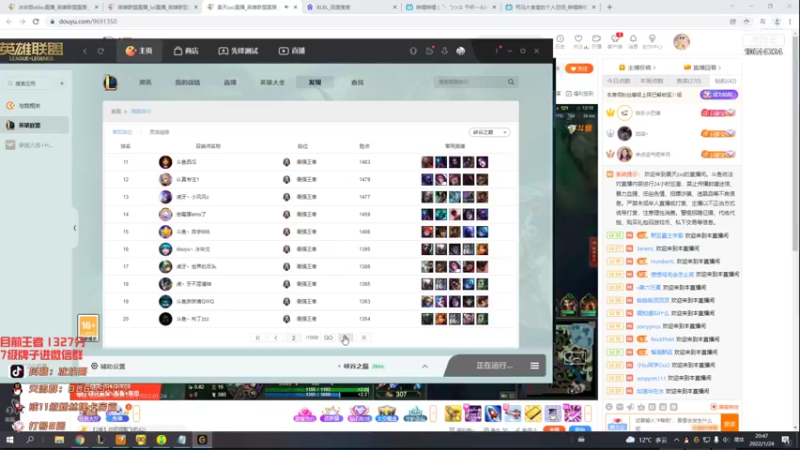Open File Explorer from the taskbar
The image size is (800, 450).
click(x=60, y=440)
